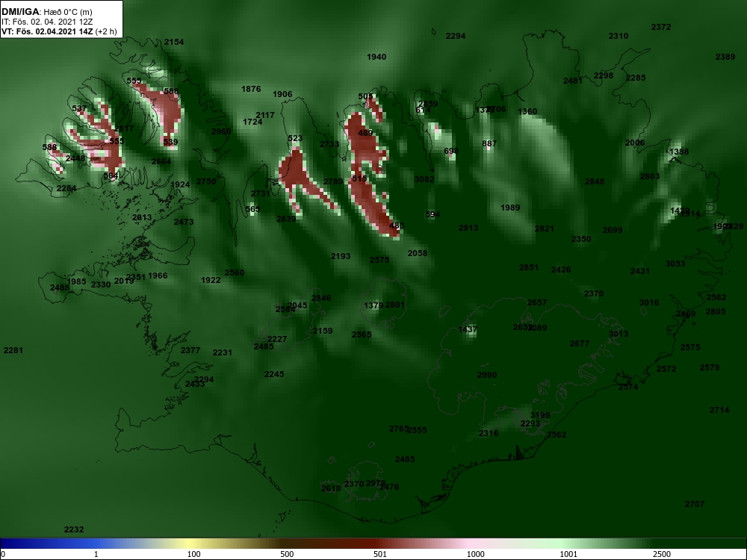Click the map value '1437'

coord(468,329)
